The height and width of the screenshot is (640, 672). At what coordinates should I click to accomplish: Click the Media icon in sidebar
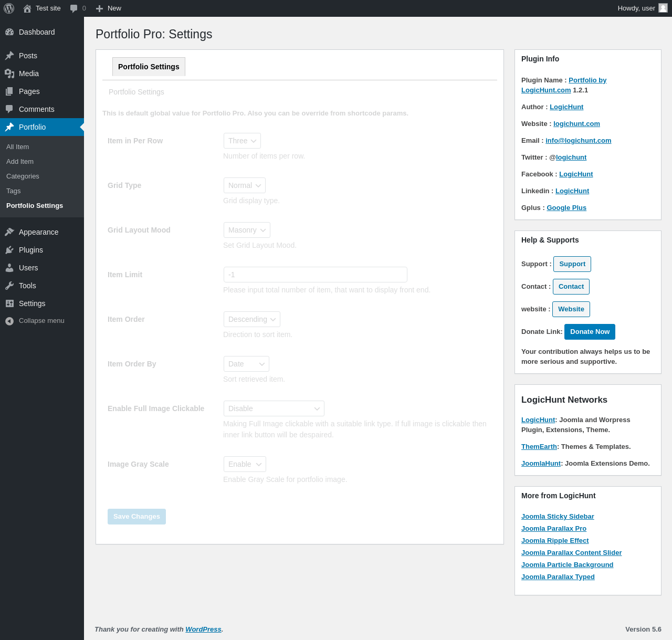pos(9,74)
